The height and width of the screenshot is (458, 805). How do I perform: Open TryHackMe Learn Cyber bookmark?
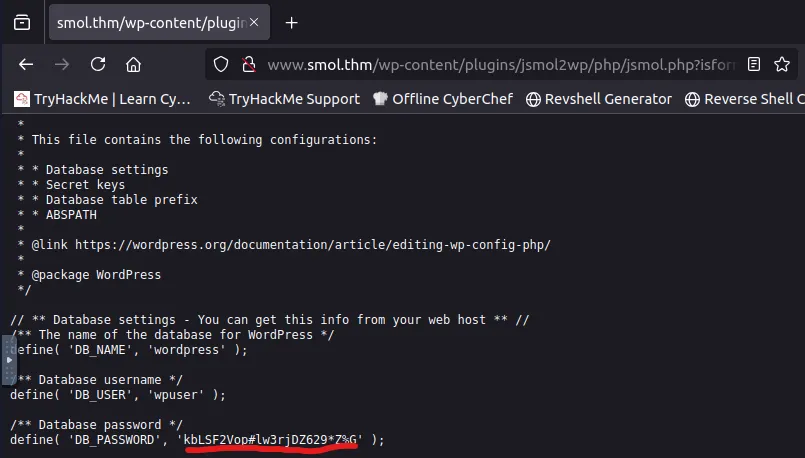pos(102,99)
